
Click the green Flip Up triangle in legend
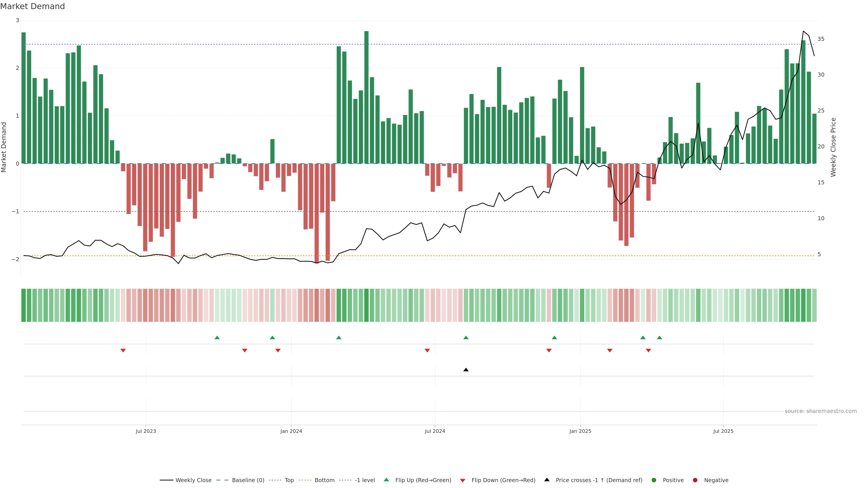(387, 480)
